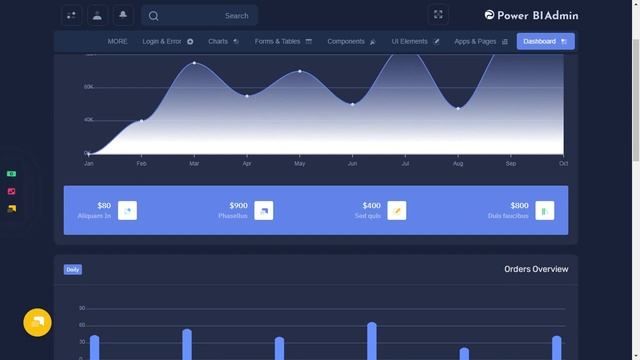Click the icon beside $800 Duis faucibus
This screenshot has width=640, height=360.
point(544,211)
